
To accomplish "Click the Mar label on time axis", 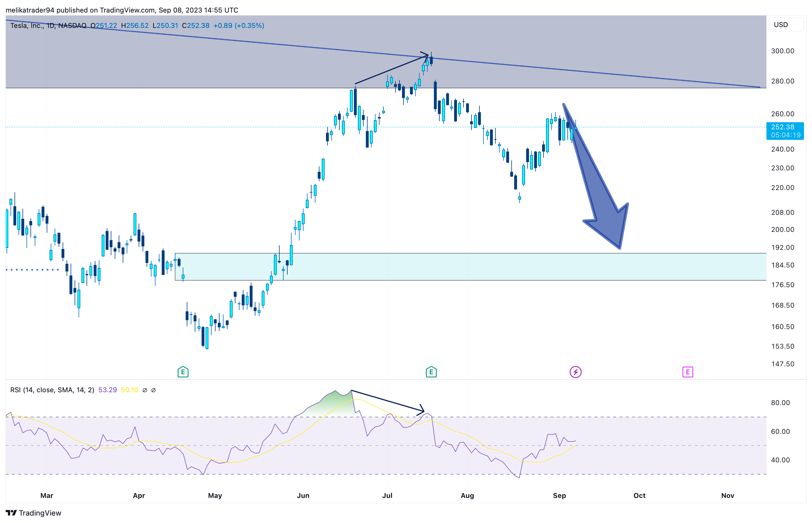I will 47,495.
